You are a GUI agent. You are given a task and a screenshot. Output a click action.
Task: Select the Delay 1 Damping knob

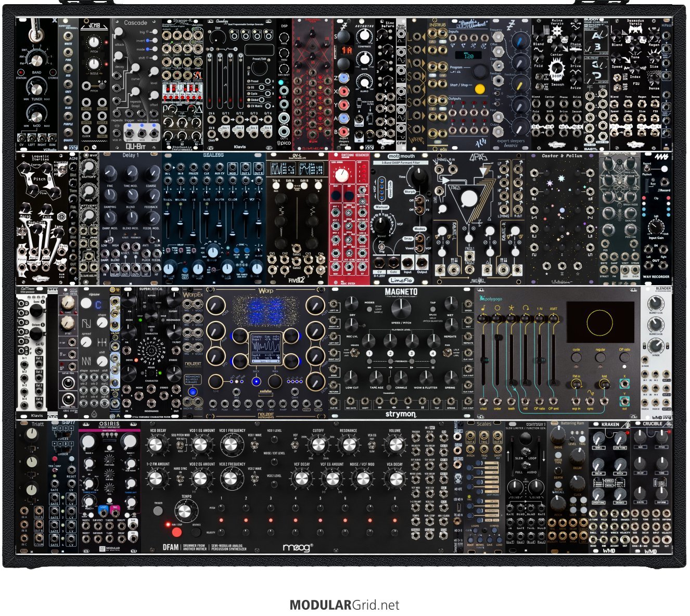coord(110,196)
